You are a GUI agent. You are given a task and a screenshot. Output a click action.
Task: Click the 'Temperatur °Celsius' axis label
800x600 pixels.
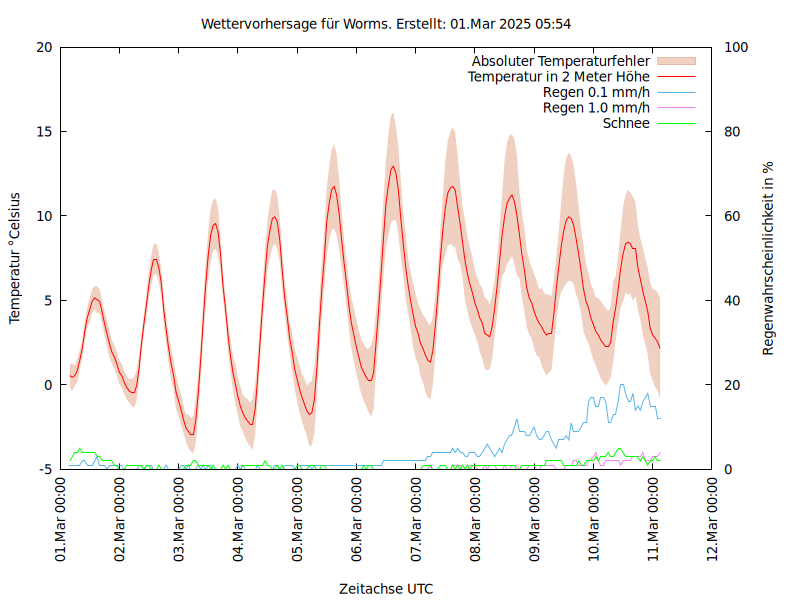tap(15, 258)
